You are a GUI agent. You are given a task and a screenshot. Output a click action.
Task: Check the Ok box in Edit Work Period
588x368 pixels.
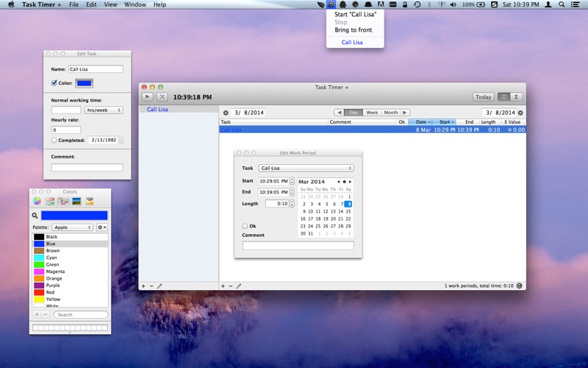[x=245, y=226]
